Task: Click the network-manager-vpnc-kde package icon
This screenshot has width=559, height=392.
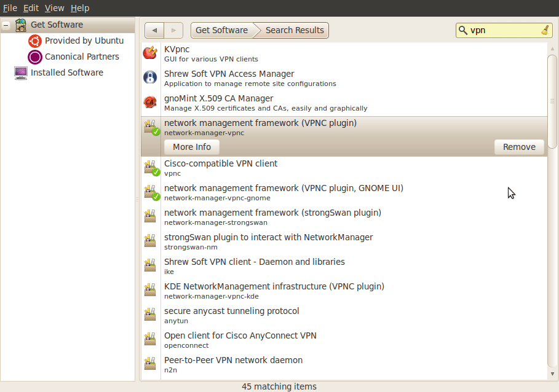Action: point(150,290)
